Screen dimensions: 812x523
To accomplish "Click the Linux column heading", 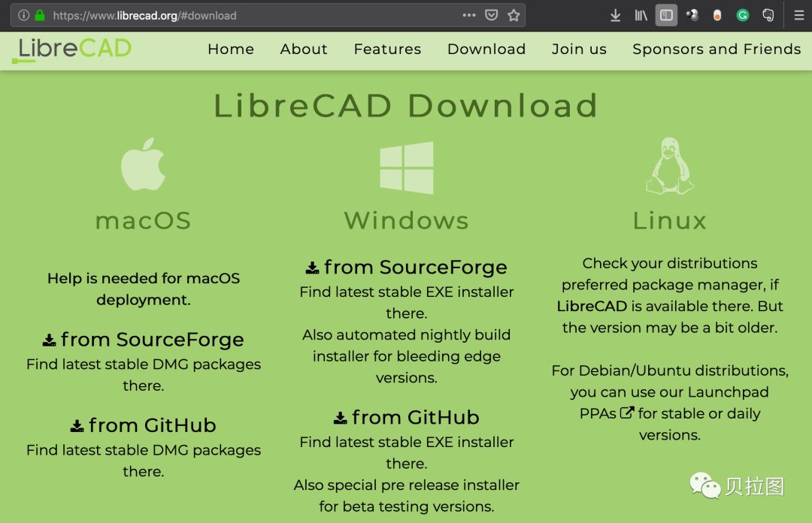I will click(x=670, y=221).
